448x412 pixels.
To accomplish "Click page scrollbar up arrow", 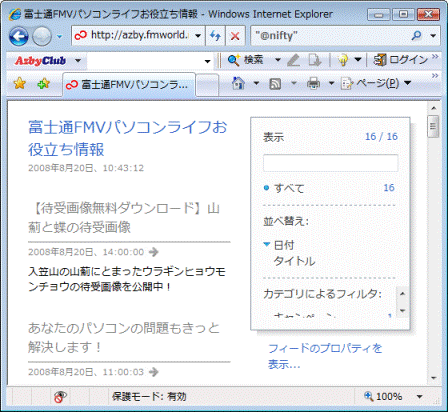I will (434, 108).
